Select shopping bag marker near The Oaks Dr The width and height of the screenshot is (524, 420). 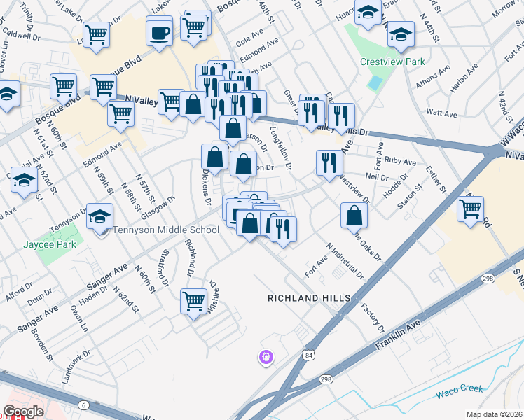point(354,215)
